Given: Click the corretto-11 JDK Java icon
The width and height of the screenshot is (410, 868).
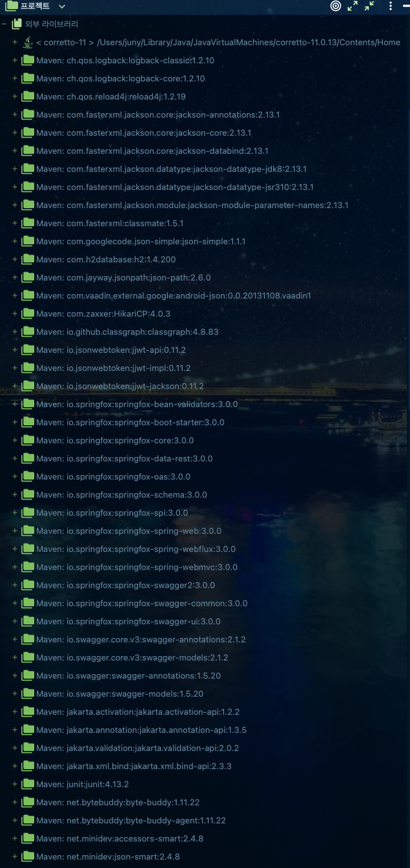Looking at the screenshot, I should point(28,42).
